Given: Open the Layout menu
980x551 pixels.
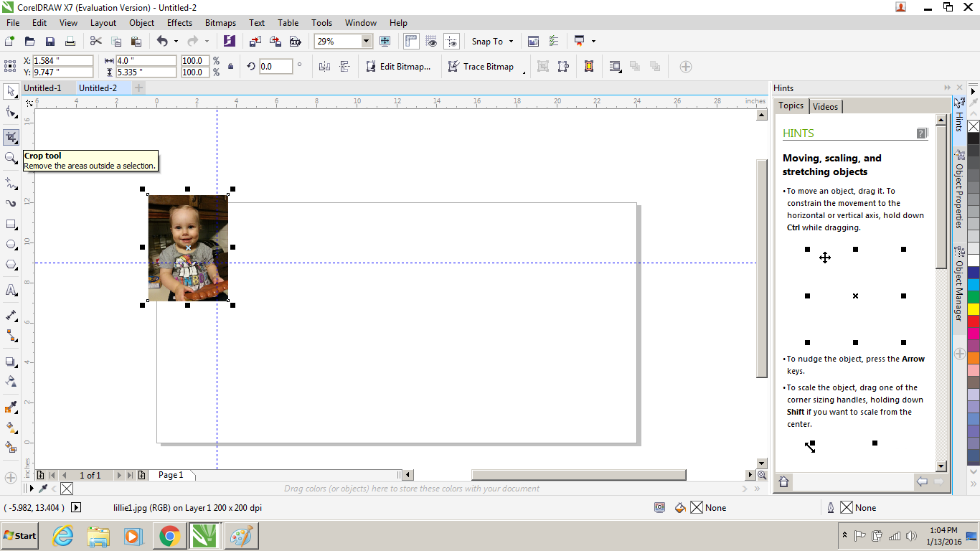Looking at the screenshot, I should (103, 23).
